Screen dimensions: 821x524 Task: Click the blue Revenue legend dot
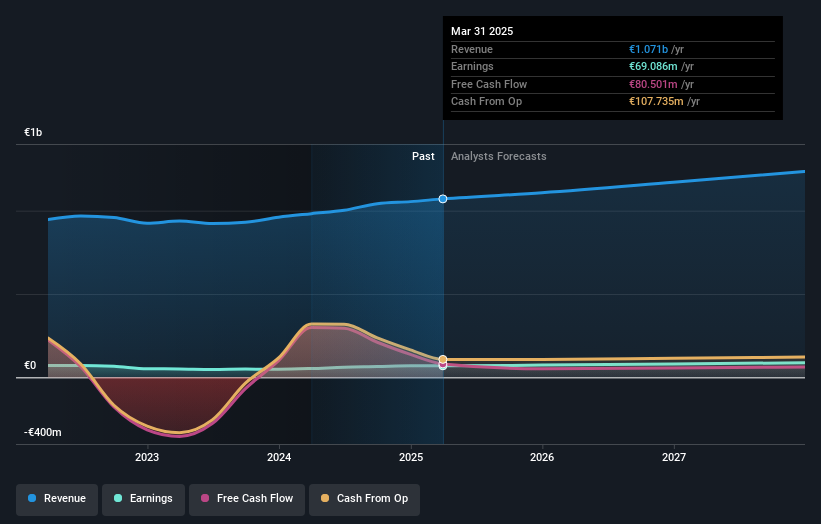click(32, 498)
